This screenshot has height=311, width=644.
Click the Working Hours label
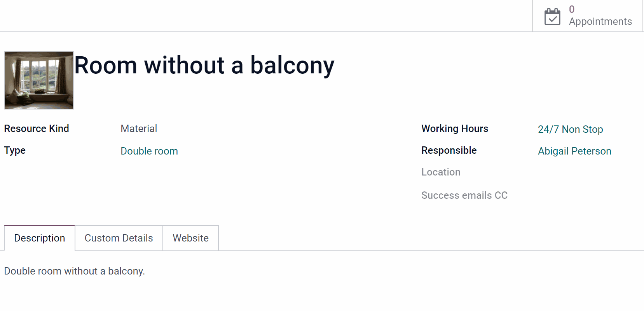coord(455,129)
